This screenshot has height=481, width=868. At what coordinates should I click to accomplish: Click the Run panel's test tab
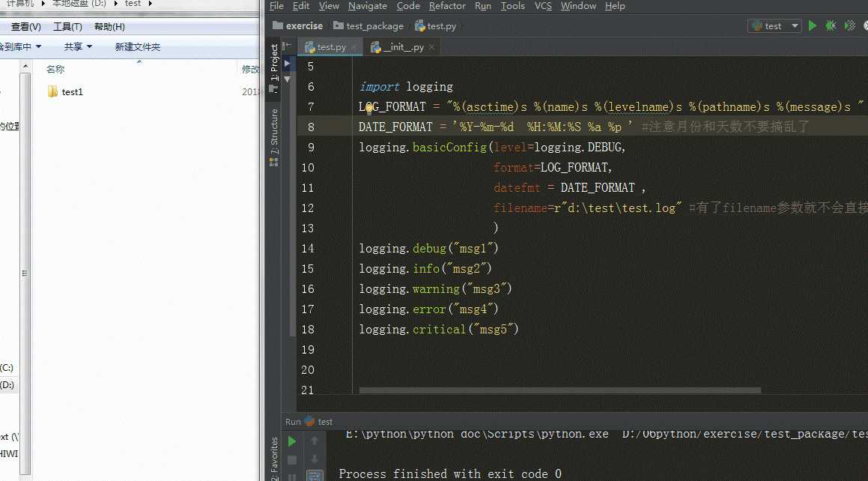[319, 422]
